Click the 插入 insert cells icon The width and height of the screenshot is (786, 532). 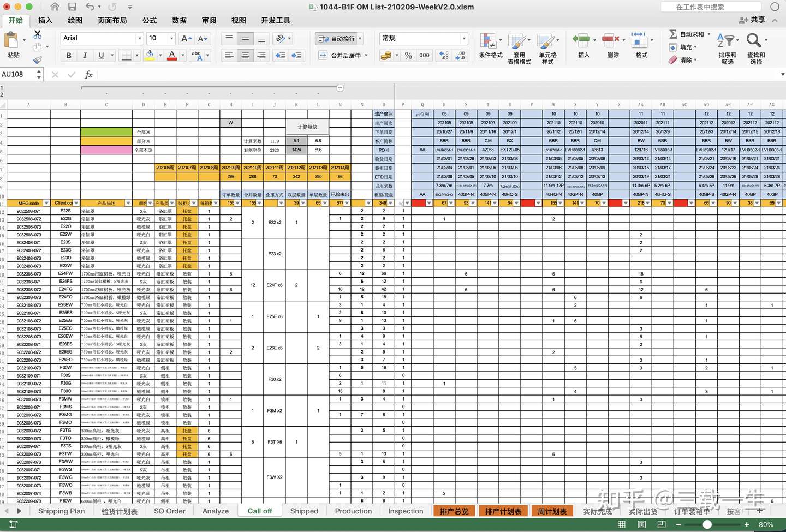582,40
